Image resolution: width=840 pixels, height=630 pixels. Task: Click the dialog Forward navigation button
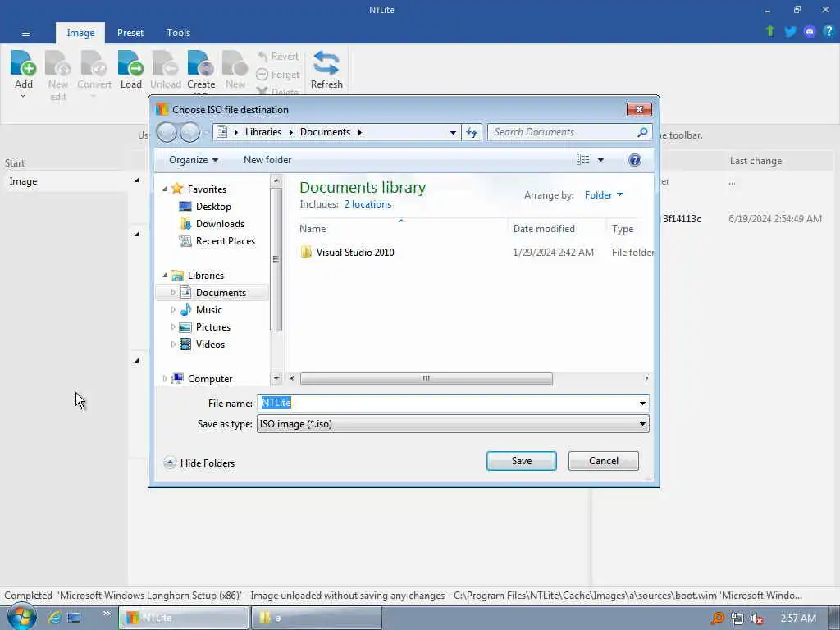coord(189,132)
